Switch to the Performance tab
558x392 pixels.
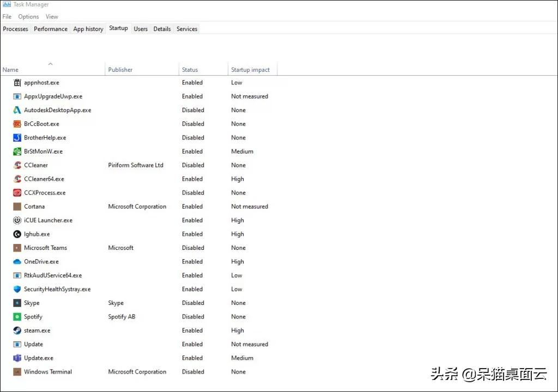click(51, 29)
